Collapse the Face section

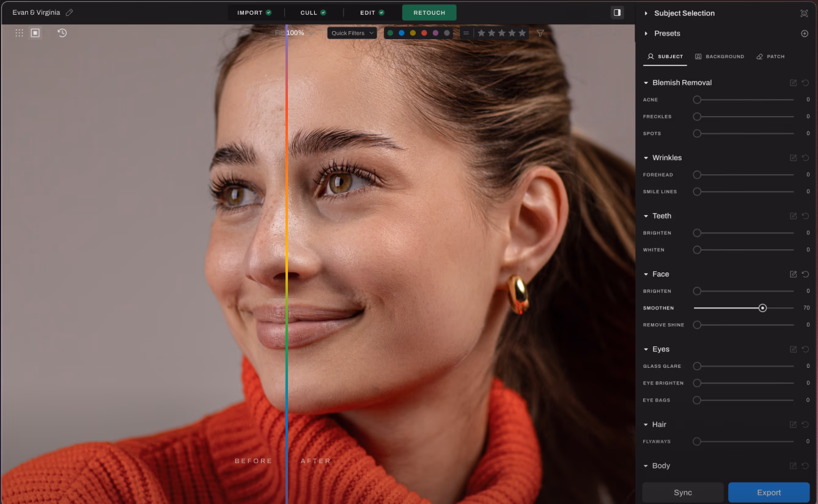click(x=646, y=274)
